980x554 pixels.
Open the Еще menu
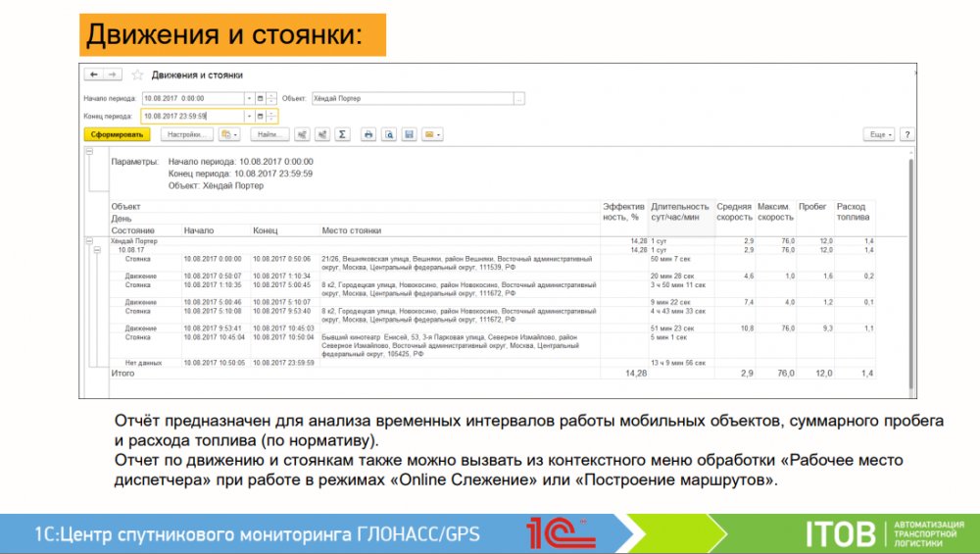click(x=878, y=134)
